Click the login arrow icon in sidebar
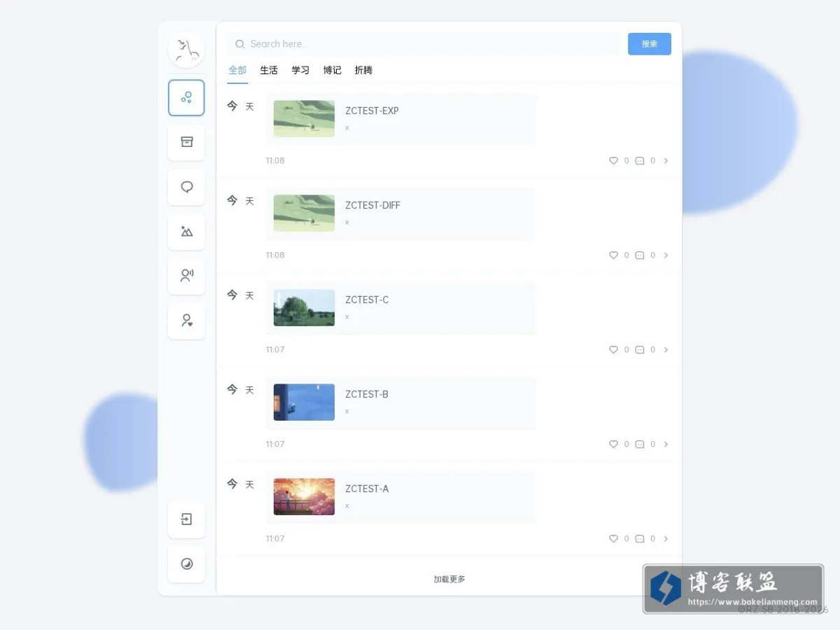The image size is (840, 630). click(x=186, y=519)
